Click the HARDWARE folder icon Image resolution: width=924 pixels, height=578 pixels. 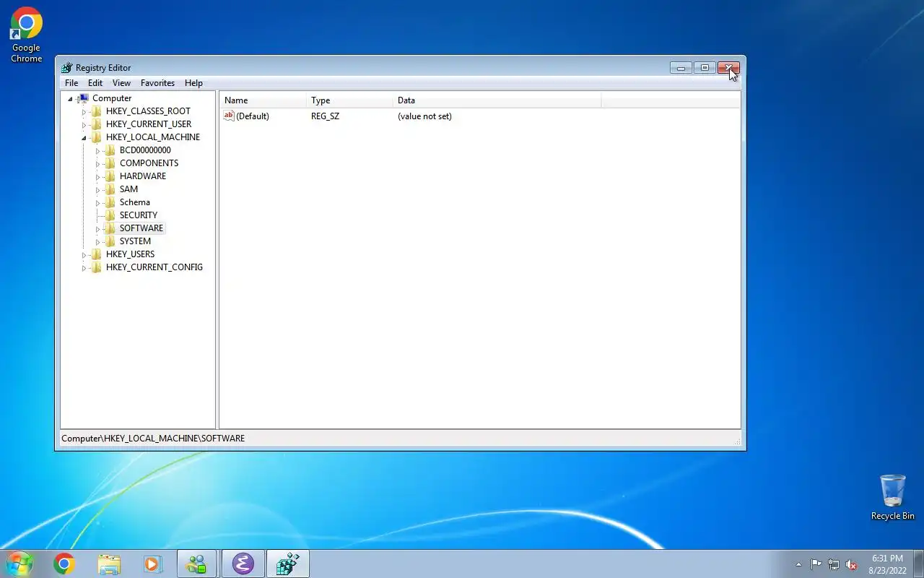[110, 176]
